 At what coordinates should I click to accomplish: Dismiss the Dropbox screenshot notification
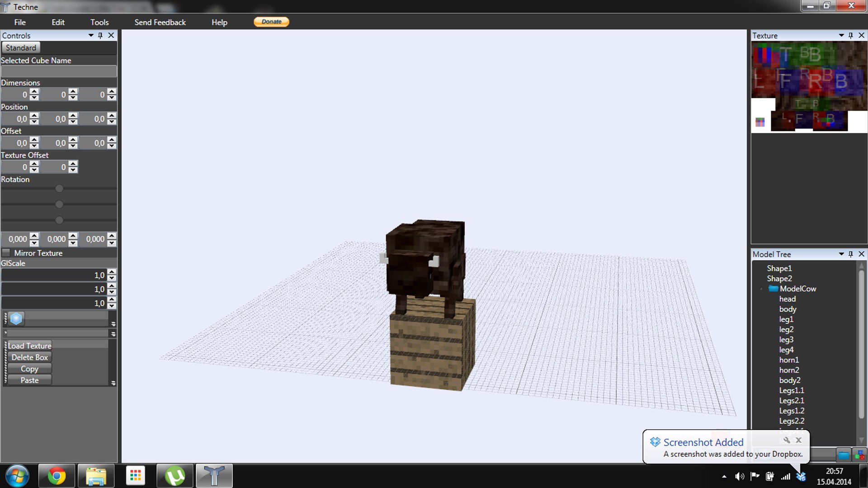tap(799, 440)
